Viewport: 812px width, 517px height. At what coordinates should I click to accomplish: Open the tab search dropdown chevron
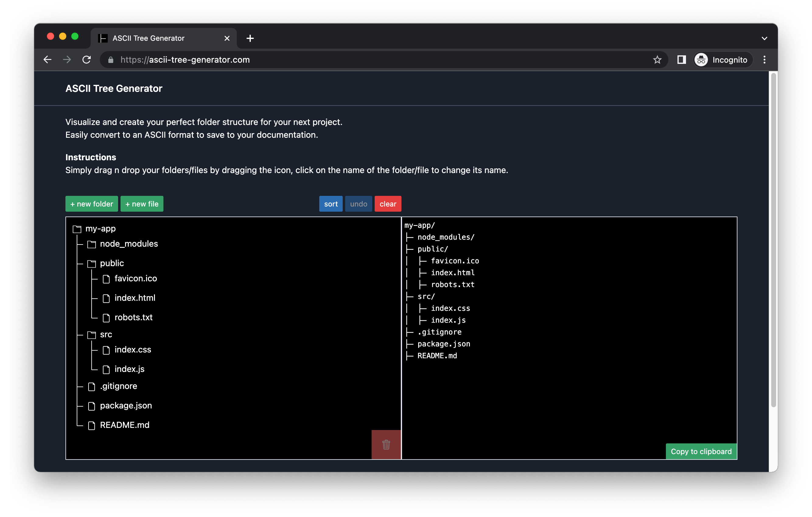[x=764, y=38]
